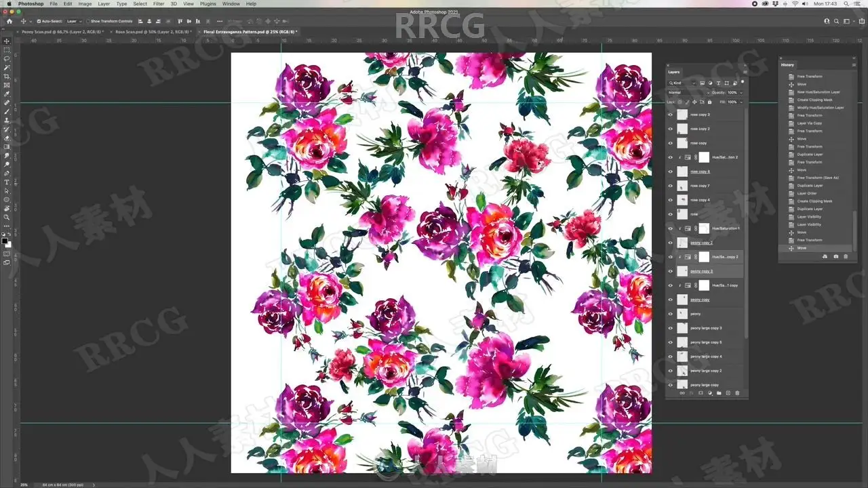Hide the rose copy 3 layer
This screenshot has width=868, height=488.
pyautogui.click(x=670, y=115)
